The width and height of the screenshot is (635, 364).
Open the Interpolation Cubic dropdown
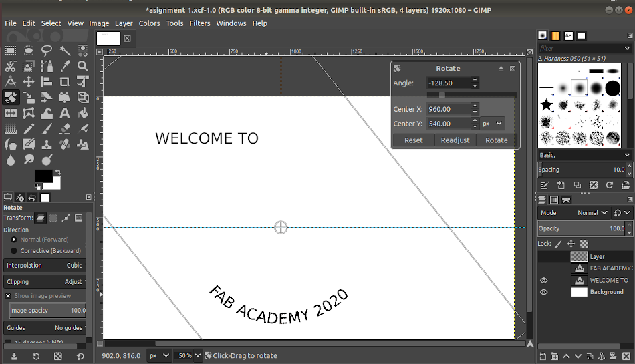44,266
